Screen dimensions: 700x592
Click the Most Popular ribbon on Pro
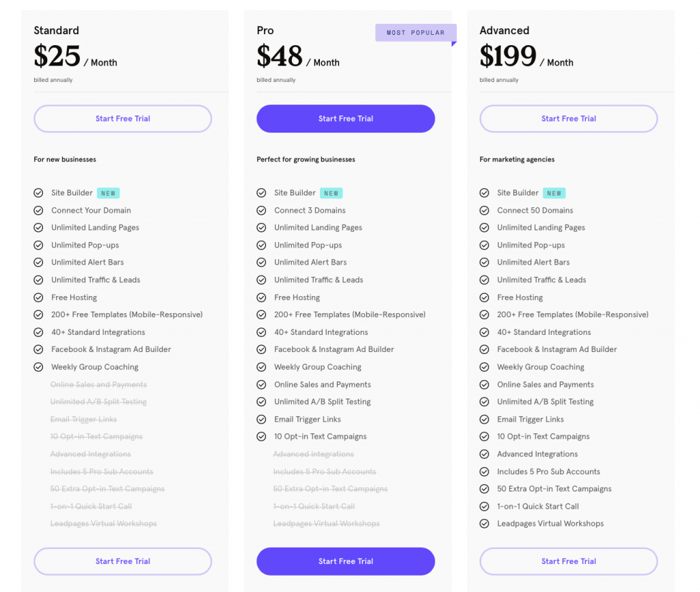[x=415, y=33]
